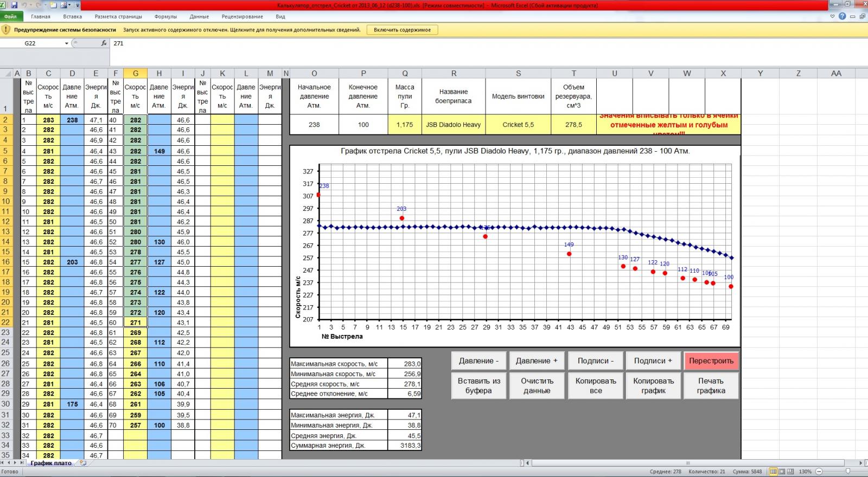
Task: Click the Включить содержимое button
Action: pos(402,30)
